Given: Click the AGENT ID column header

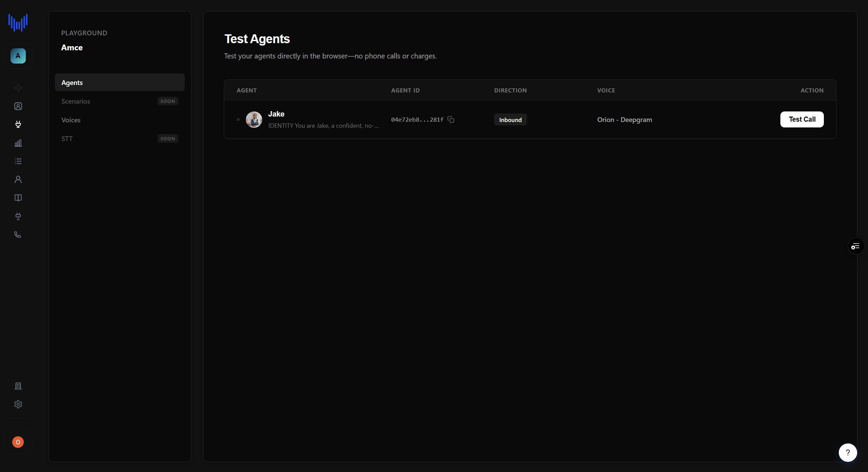Looking at the screenshot, I should pos(405,90).
